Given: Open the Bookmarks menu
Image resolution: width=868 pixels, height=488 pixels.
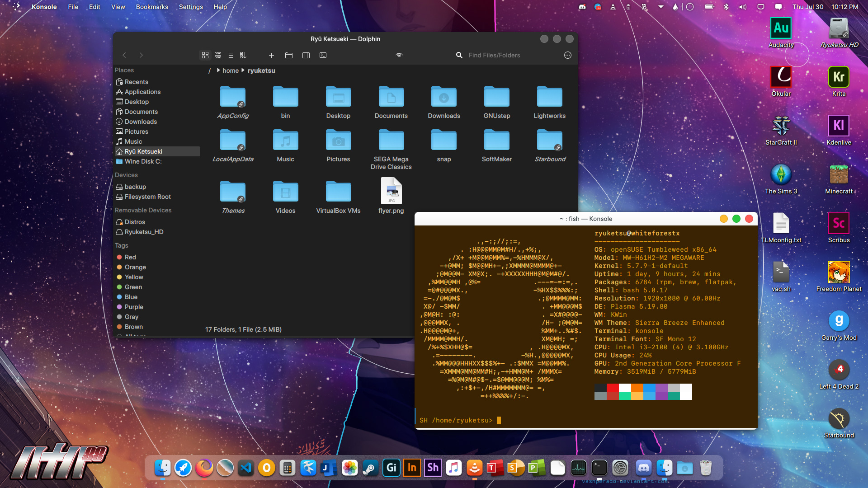Looking at the screenshot, I should tap(152, 7).
